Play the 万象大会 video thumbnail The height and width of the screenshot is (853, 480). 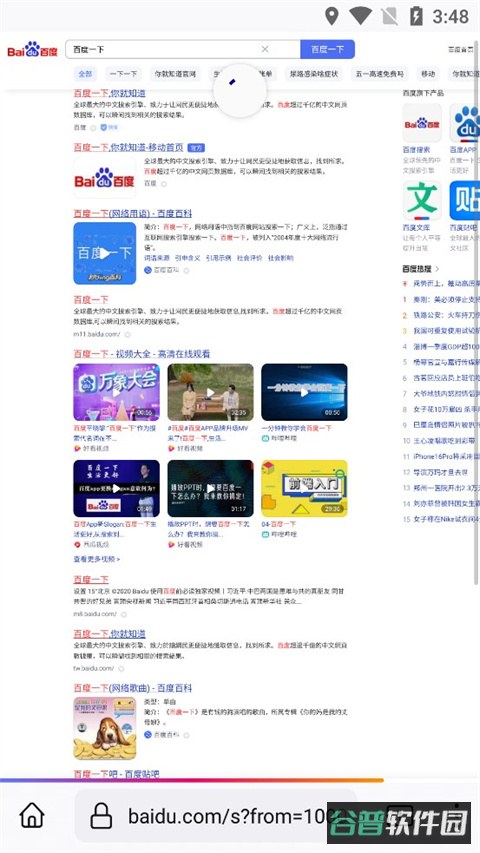pos(116,392)
